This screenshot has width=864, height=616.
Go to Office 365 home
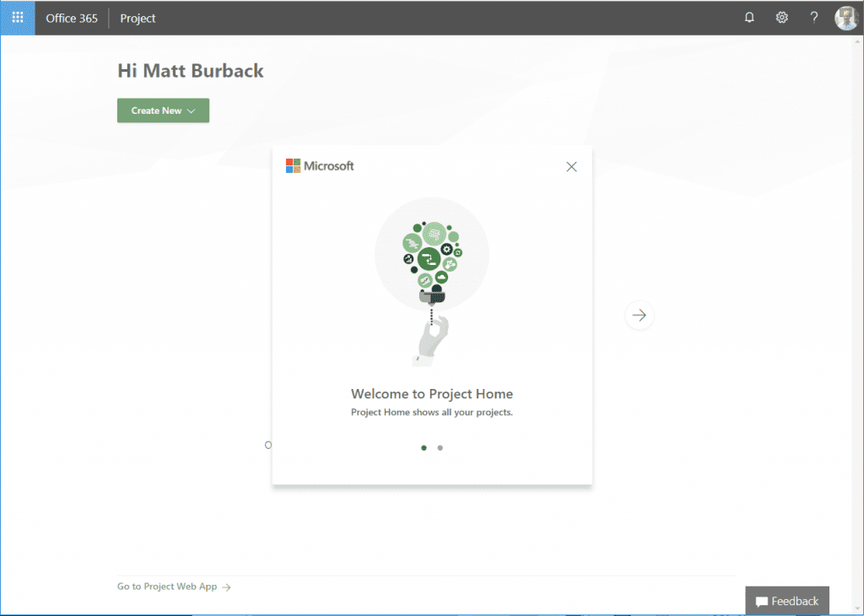point(72,18)
